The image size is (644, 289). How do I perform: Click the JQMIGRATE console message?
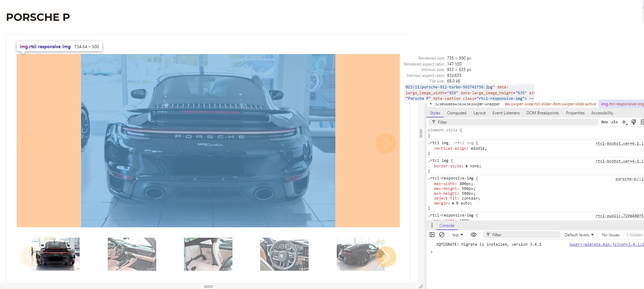pos(488,244)
